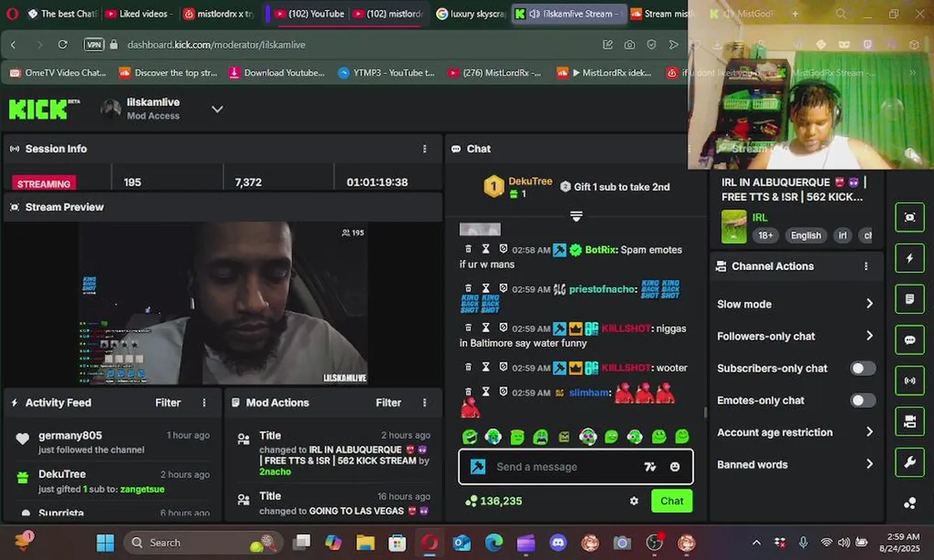Open Activity Feed three-dot options menu
The width and height of the screenshot is (934, 560).
205,403
